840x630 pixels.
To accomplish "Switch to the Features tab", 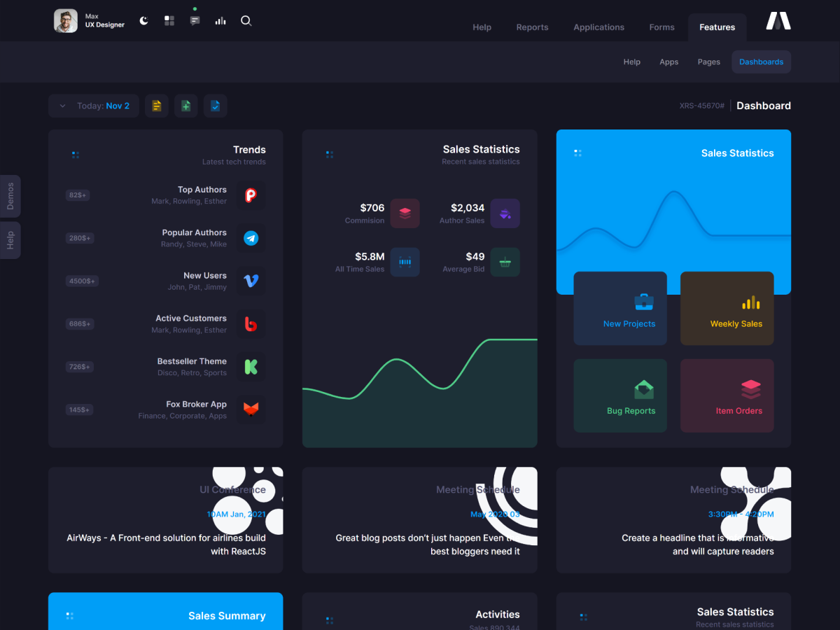I will pos(717,27).
